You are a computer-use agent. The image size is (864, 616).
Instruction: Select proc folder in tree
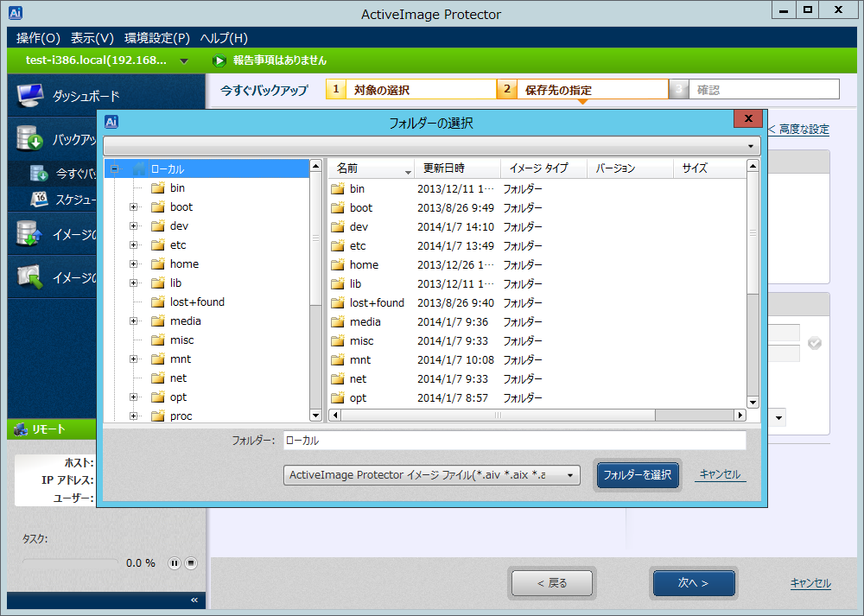[181, 416]
